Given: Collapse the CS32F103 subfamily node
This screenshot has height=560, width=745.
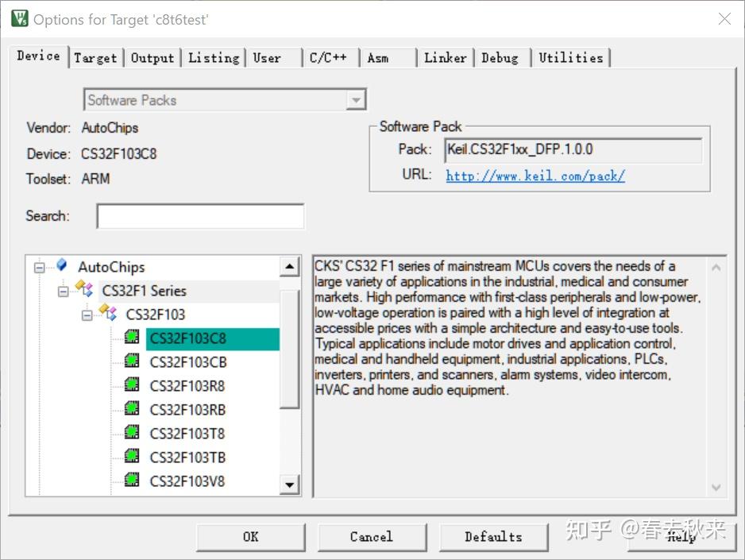Looking at the screenshot, I should pyautogui.click(x=87, y=315).
